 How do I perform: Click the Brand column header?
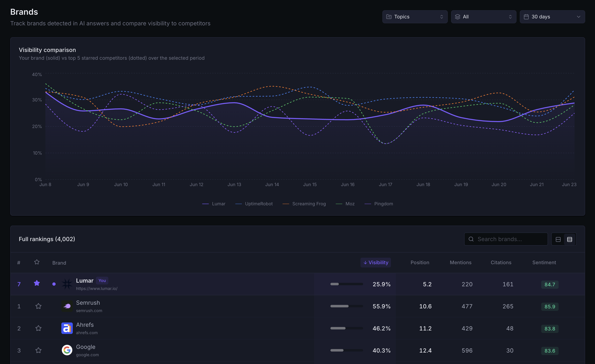[59, 263]
